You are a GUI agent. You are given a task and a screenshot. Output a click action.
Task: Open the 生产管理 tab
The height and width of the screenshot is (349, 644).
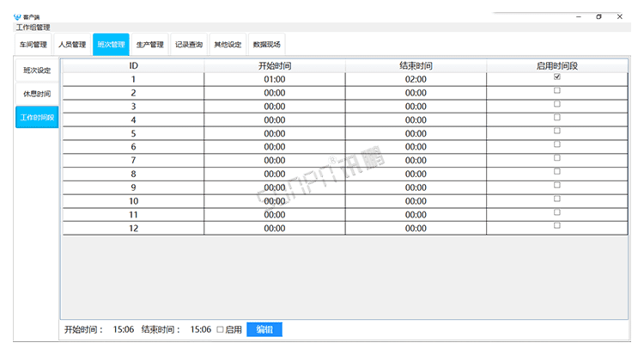click(149, 45)
